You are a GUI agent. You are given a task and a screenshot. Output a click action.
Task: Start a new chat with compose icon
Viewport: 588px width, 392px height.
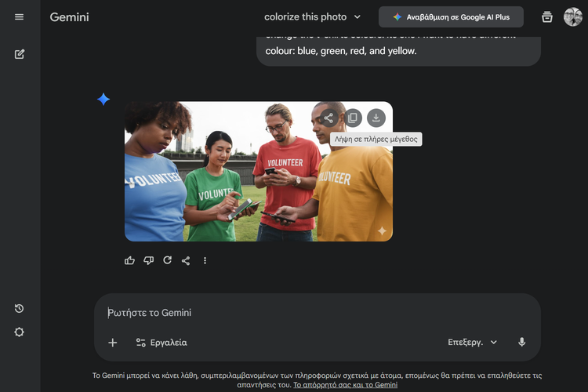click(x=19, y=54)
